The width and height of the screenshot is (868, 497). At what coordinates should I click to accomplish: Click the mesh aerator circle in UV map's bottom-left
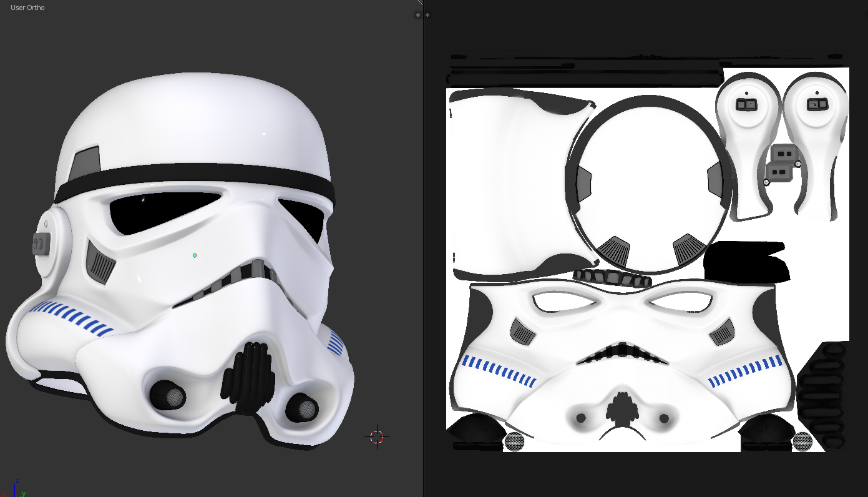[x=514, y=441]
